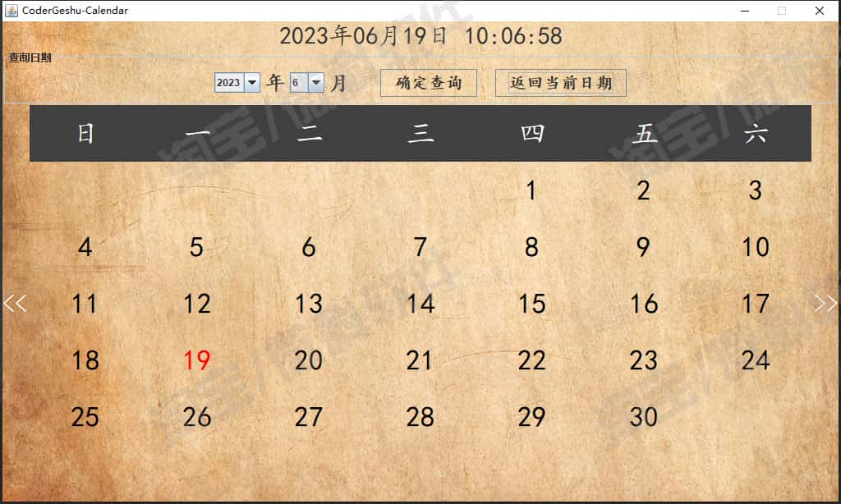Open the year 2023 dropdown arrow
This screenshot has width=841, height=504.
click(252, 83)
